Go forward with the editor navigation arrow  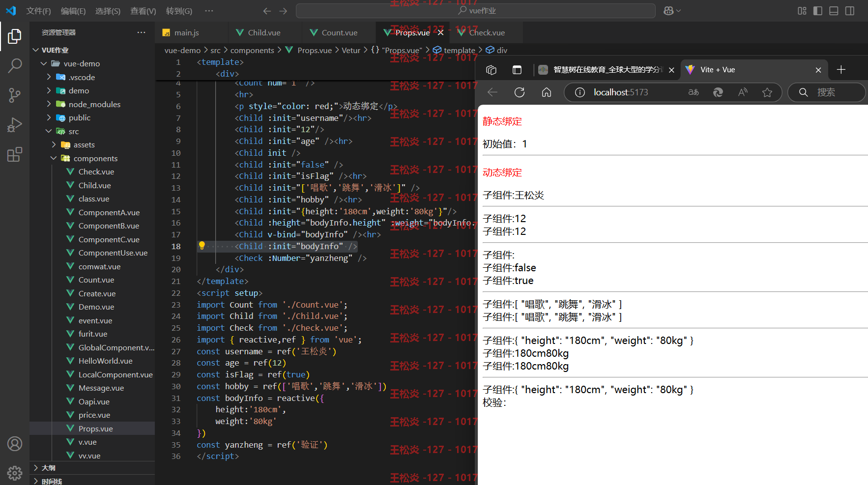[x=283, y=11]
